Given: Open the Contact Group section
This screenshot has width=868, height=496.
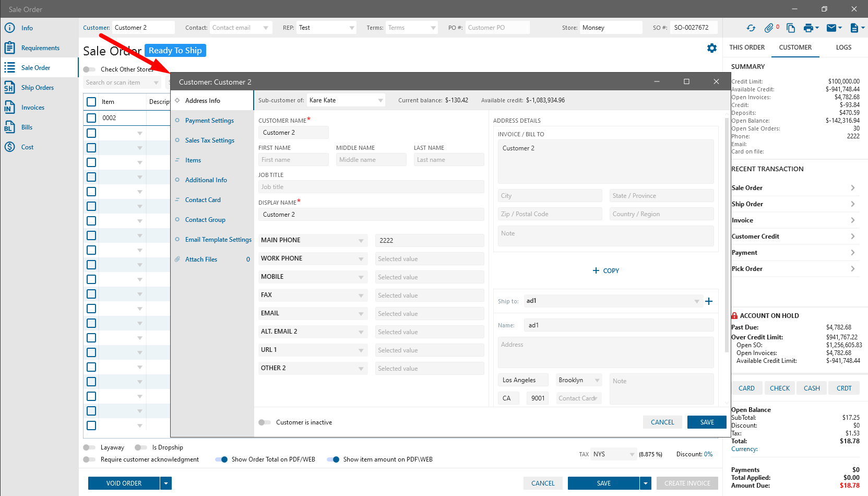Looking at the screenshot, I should click(205, 220).
